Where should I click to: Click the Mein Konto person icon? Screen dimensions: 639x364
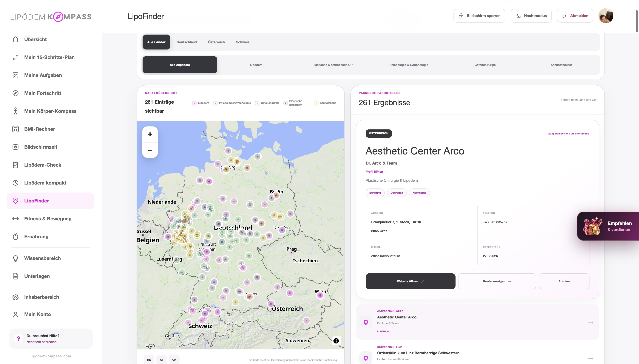16,315
